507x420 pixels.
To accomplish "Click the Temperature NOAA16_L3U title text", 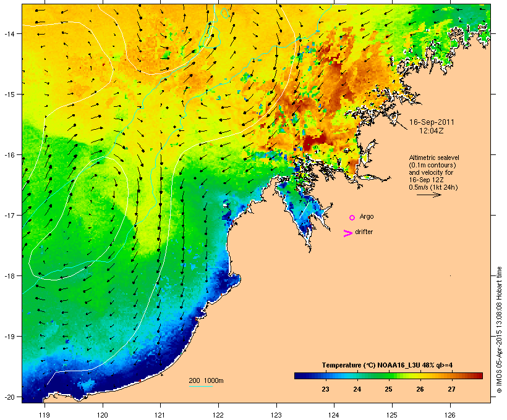I will 387,365.
